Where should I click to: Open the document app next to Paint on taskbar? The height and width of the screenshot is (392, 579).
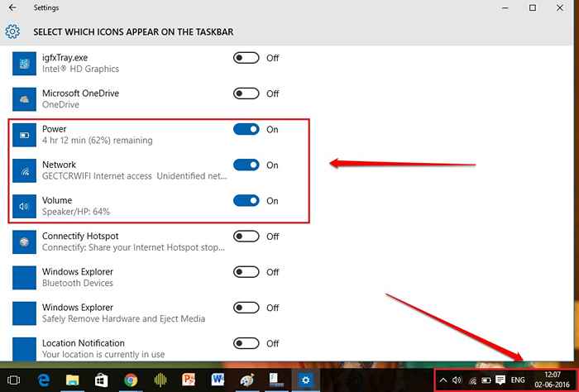[275, 380]
